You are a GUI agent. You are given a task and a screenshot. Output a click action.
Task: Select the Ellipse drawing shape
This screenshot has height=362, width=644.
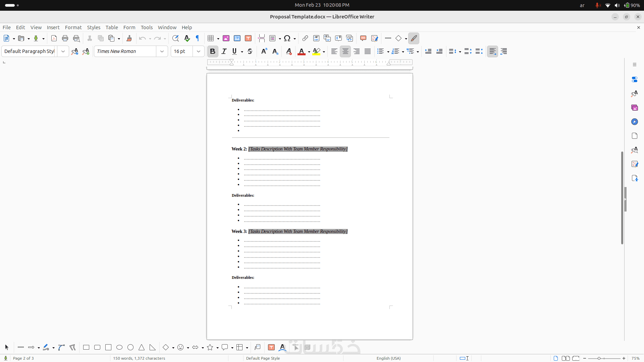coord(119,347)
